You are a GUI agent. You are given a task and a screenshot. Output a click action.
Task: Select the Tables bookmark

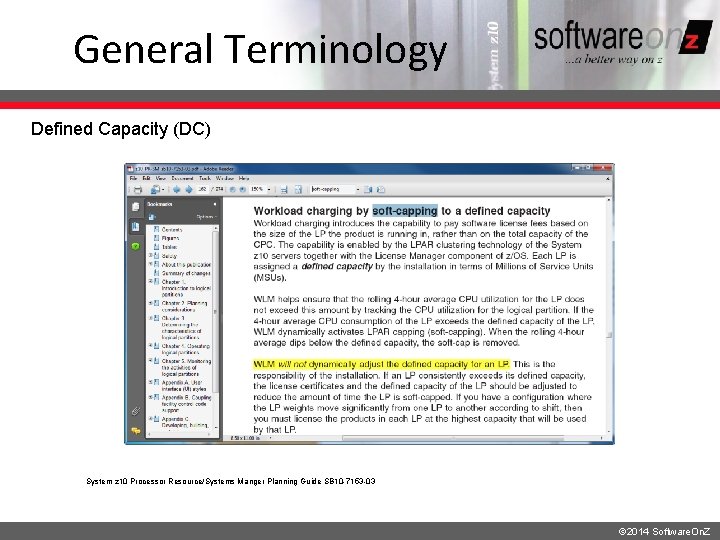point(169,247)
